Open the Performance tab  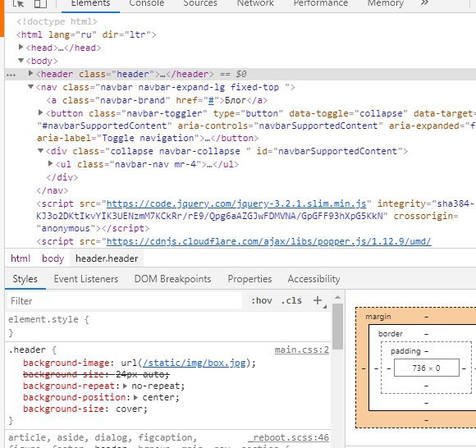tap(321, 3)
